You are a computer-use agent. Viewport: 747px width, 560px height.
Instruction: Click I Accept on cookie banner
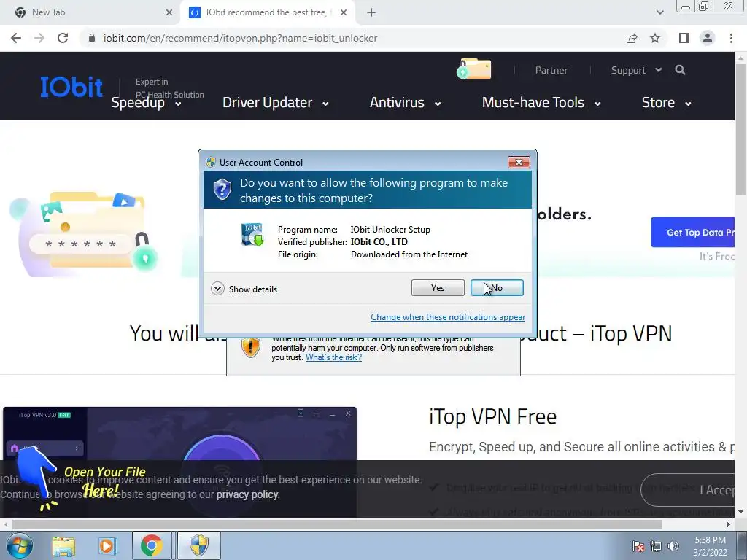coord(689,490)
